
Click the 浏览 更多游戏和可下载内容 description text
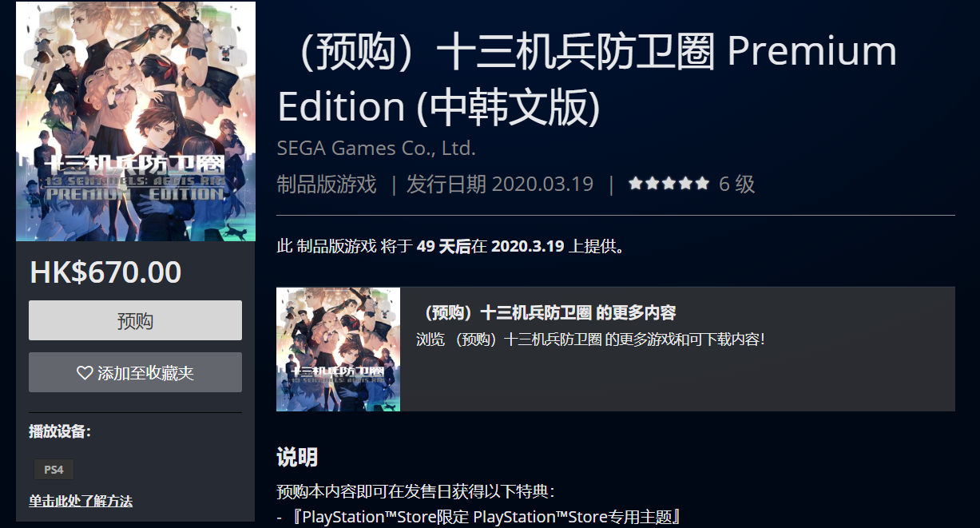591,339
